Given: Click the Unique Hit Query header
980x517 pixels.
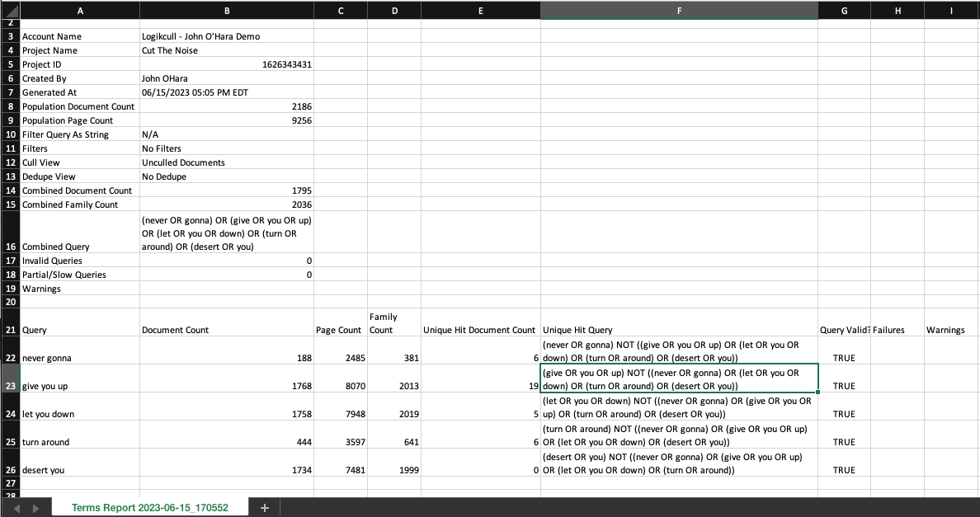Looking at the screenshot, I should [x=680, y=322].
